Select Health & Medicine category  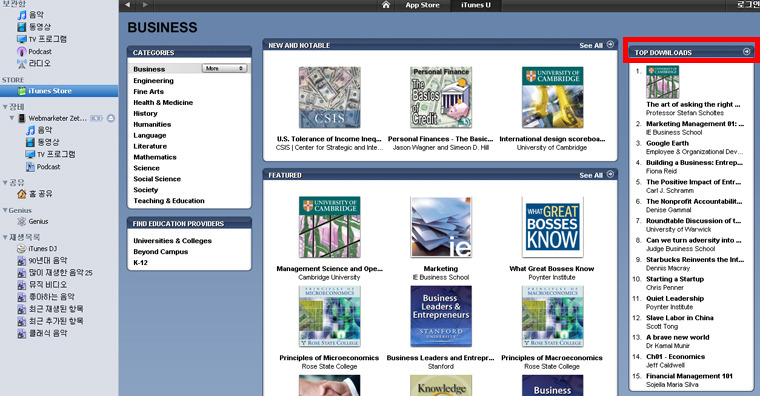[x=163, y=103]
